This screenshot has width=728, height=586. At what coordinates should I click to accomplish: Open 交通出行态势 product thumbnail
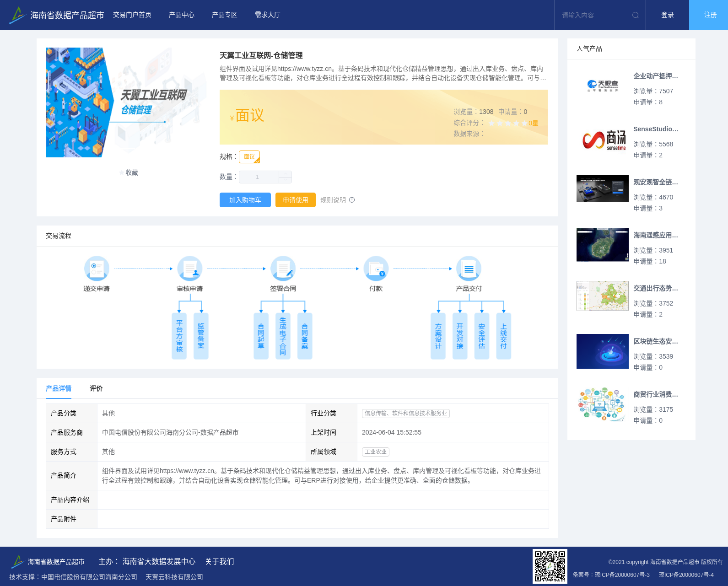603,296
